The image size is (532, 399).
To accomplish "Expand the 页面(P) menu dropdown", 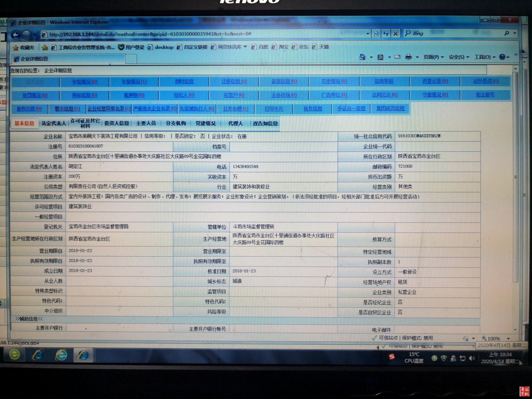I will 433,57.
